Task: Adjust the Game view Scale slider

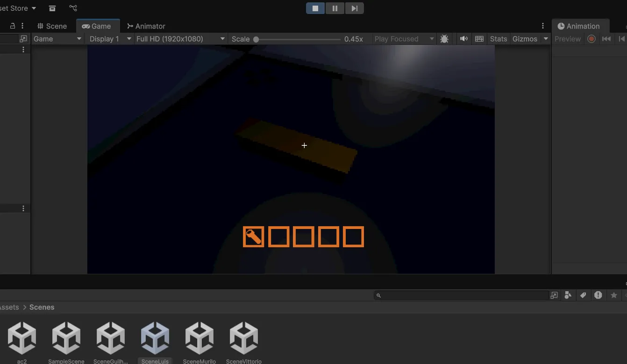Action: (x=256, y=39)
